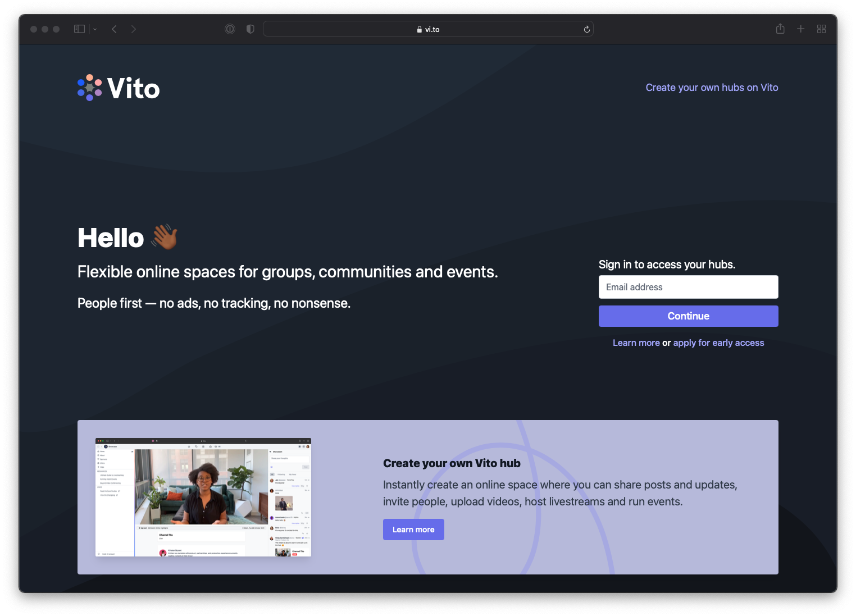Open the sidebar options chevron
This screenshot has height=616, width=856.
point(94,29)
